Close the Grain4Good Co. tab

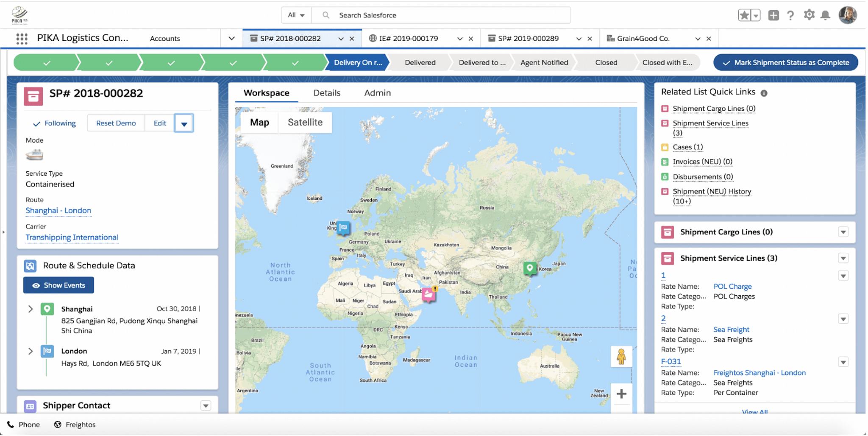click(x=709, y=39)
